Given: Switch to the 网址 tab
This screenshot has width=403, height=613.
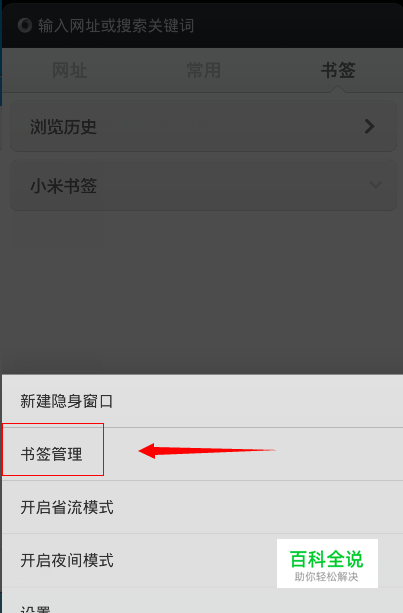Looking at the screenshot, I should coord(70,70).
